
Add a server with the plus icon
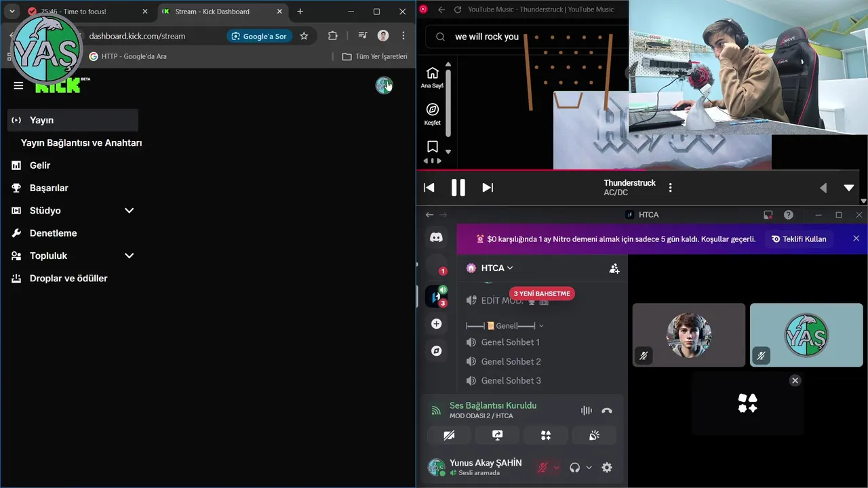pyautogui.click(x=436, y=324)
